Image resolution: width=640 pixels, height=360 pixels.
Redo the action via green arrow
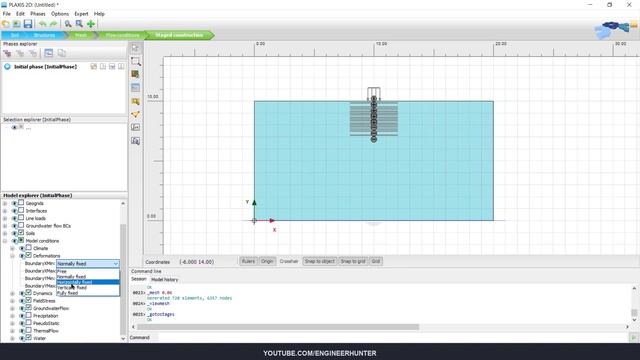53,24
